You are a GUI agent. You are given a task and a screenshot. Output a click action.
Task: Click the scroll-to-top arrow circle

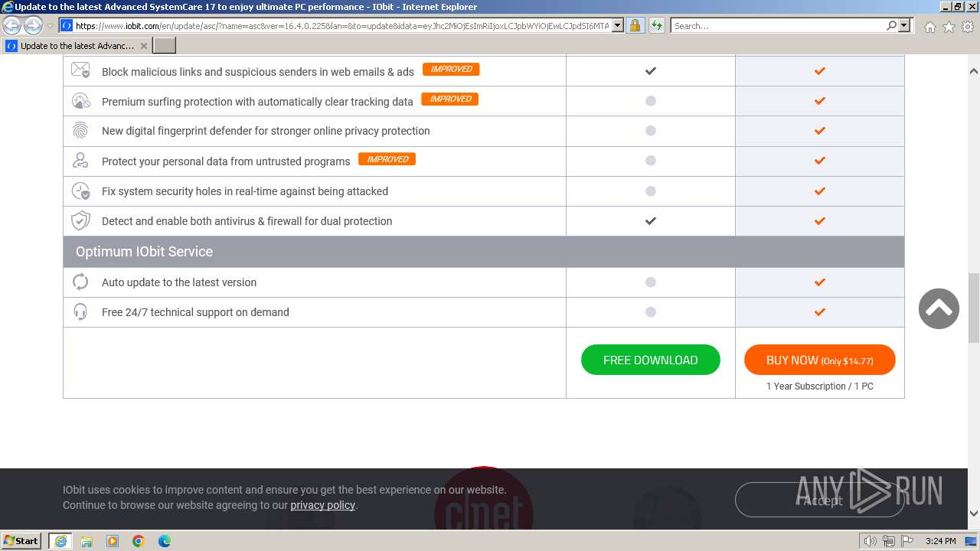pyautogui.click(x=939, y=308)
